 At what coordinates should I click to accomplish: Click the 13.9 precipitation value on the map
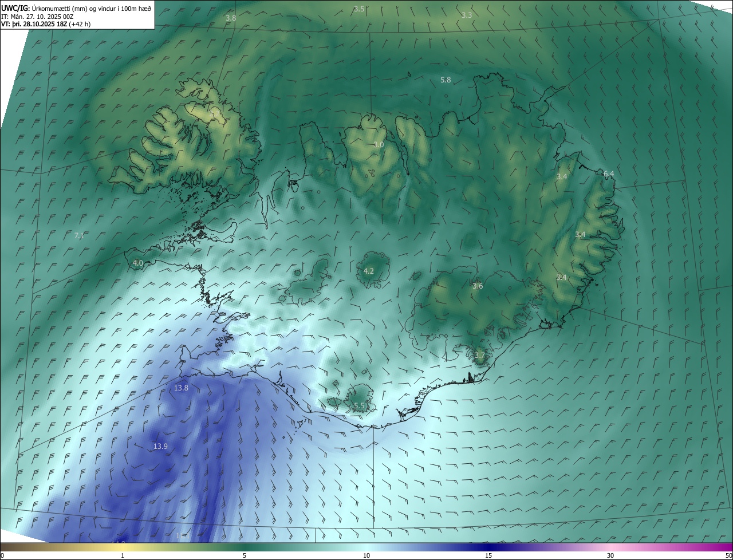(x=161, y=446)
